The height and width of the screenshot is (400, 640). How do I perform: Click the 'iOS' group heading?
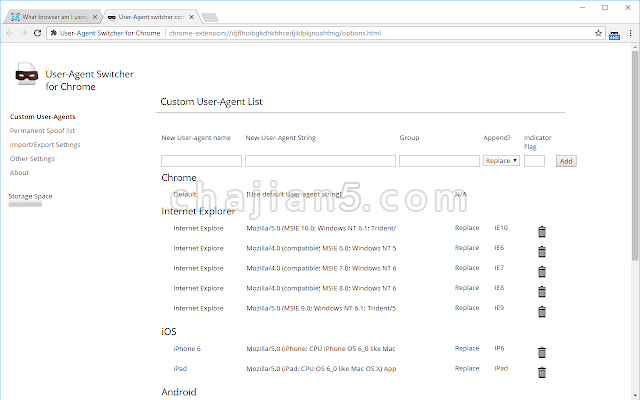[169, 331]
